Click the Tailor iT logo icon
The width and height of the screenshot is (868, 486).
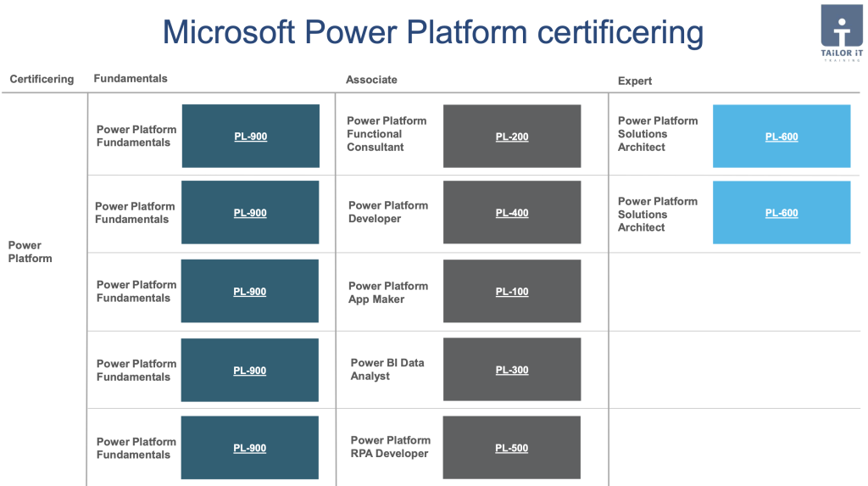click(842, 31)
